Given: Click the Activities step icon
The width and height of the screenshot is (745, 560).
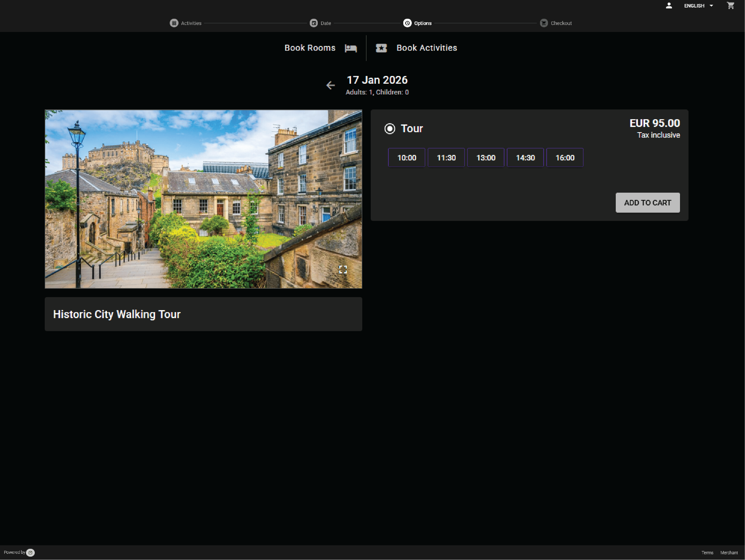Looking at the screenshot, I should 174,23.
